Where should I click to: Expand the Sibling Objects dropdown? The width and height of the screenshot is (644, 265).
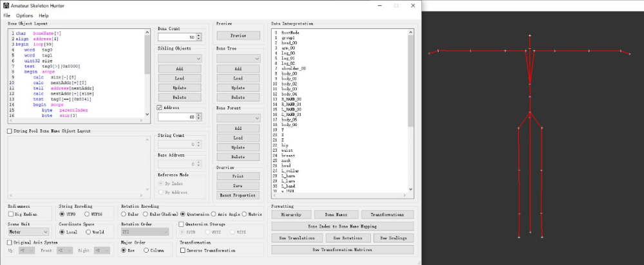(180, 59)
